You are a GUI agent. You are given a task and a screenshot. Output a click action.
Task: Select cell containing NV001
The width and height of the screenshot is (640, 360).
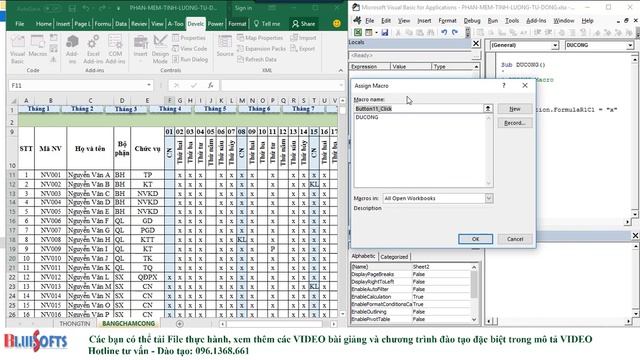point(51,175)
